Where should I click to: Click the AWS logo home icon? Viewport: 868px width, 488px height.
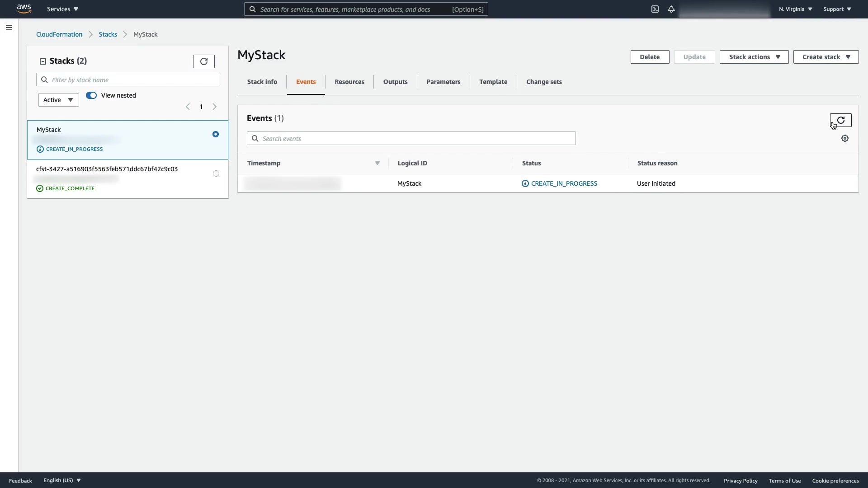point(24,9)
